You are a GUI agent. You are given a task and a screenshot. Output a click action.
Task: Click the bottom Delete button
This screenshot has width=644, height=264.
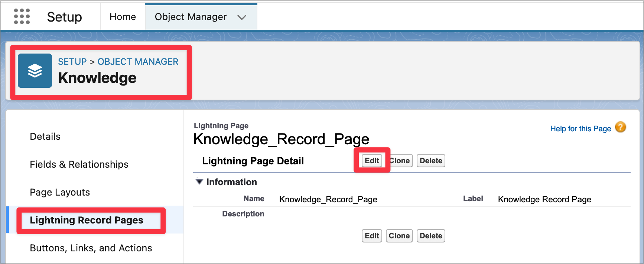tap(431, 236)
